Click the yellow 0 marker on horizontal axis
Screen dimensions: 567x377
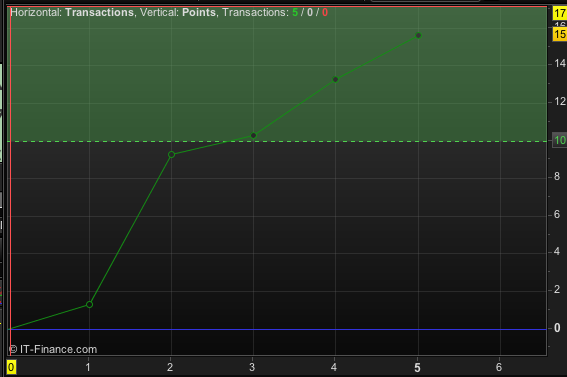pyautogui.click(x=11, y=367)
